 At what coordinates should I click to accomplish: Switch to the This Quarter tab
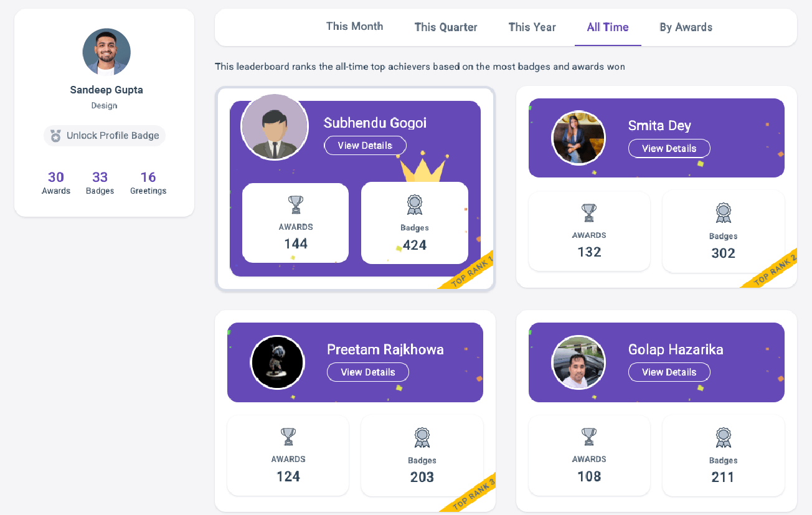click(x=446, y=27)
